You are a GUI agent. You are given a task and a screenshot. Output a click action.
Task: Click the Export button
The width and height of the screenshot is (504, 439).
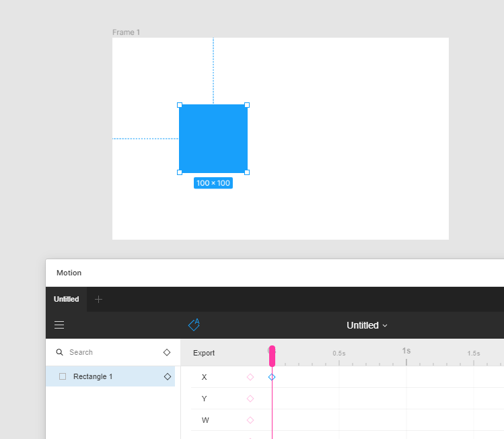pyautogui.click(x=204, y=353)
